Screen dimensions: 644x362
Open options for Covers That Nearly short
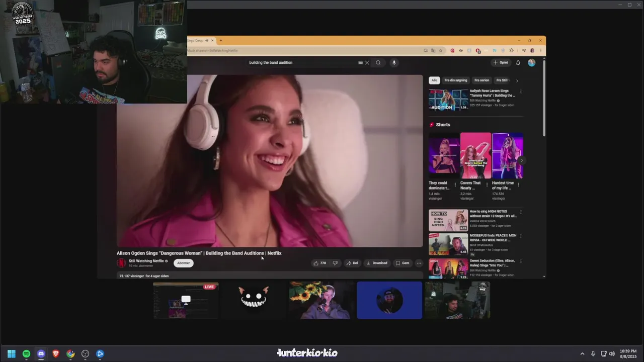pyautogui.click(x=487, y=185)
